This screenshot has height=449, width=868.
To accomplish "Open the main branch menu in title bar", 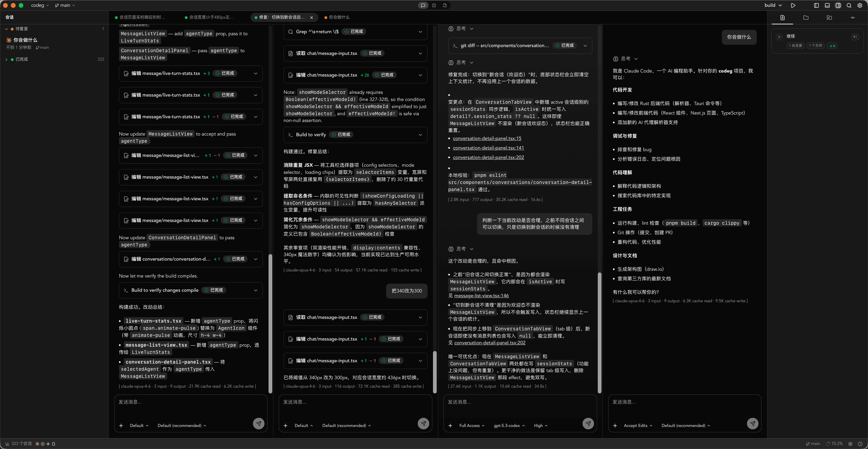I will point(64,5).
